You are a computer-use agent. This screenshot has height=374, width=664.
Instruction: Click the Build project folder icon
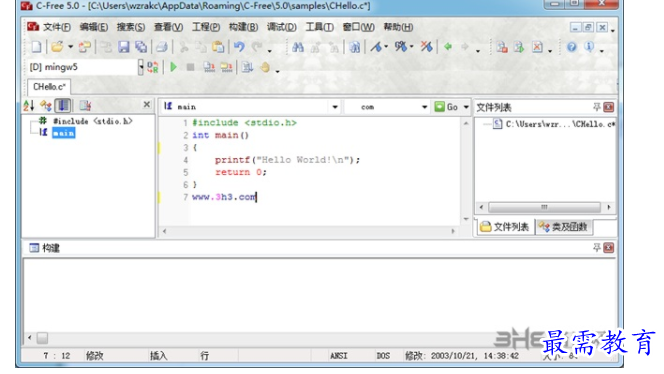[227, 67]
